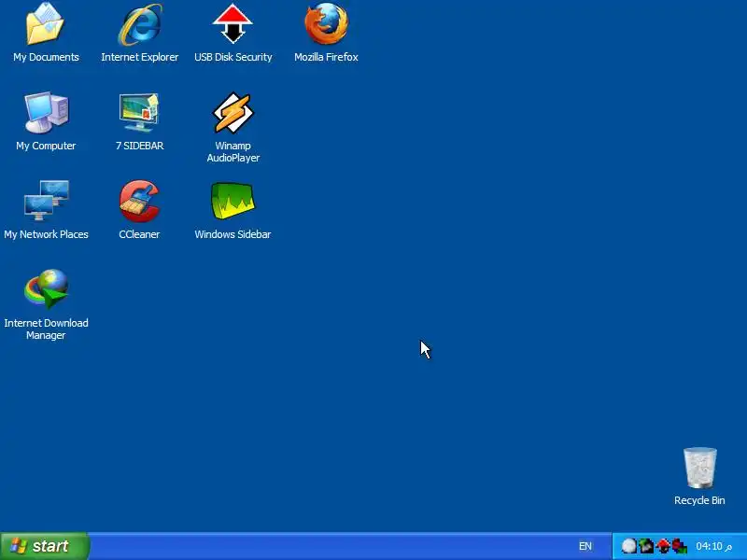Click the 04:10 taskbar clock
Image resolution: width=747 pixels, height=560 pixels.
(713, 546)
